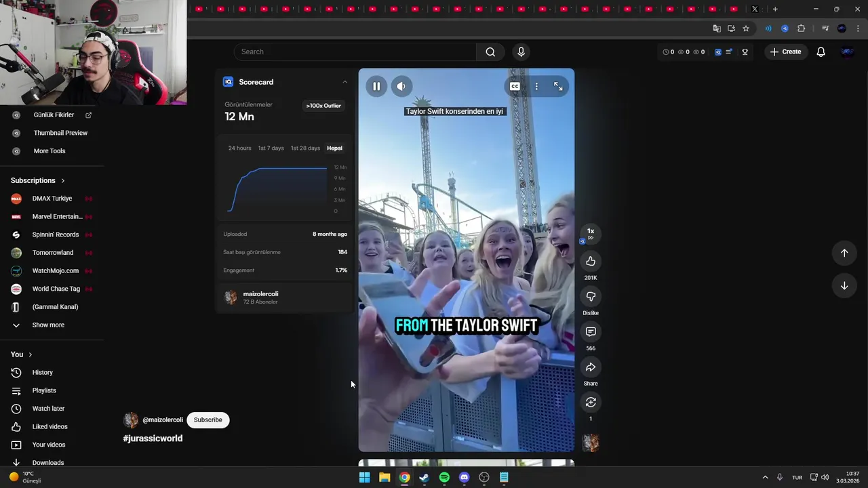
Task: Open the #jurassicworld hashtag link
Action: (153, 439)
